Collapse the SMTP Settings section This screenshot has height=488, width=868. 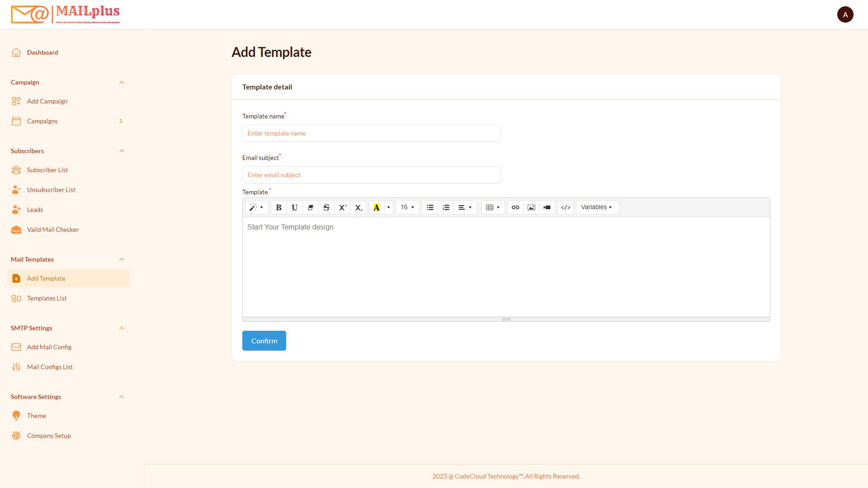point(121,328)
